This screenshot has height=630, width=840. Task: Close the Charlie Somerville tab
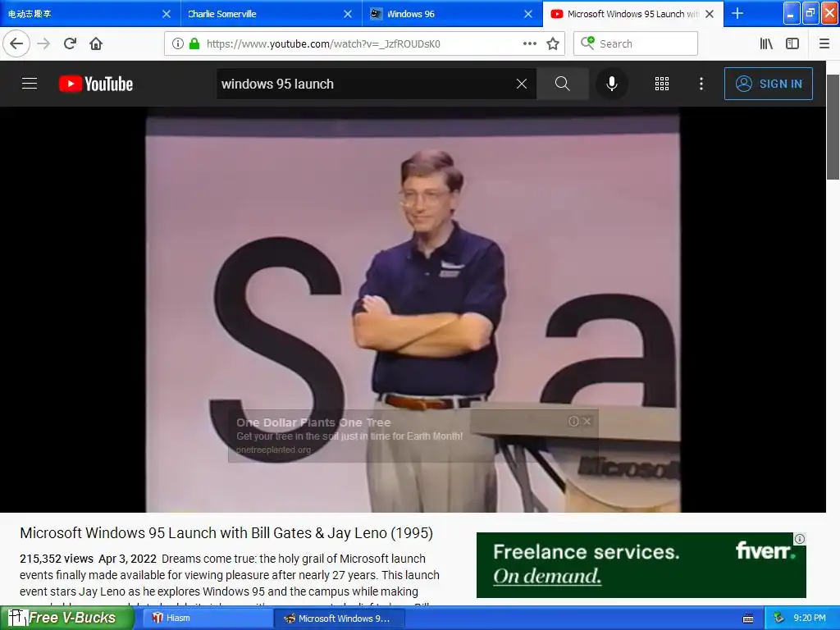pyautogui.click(x=348, y=14)
